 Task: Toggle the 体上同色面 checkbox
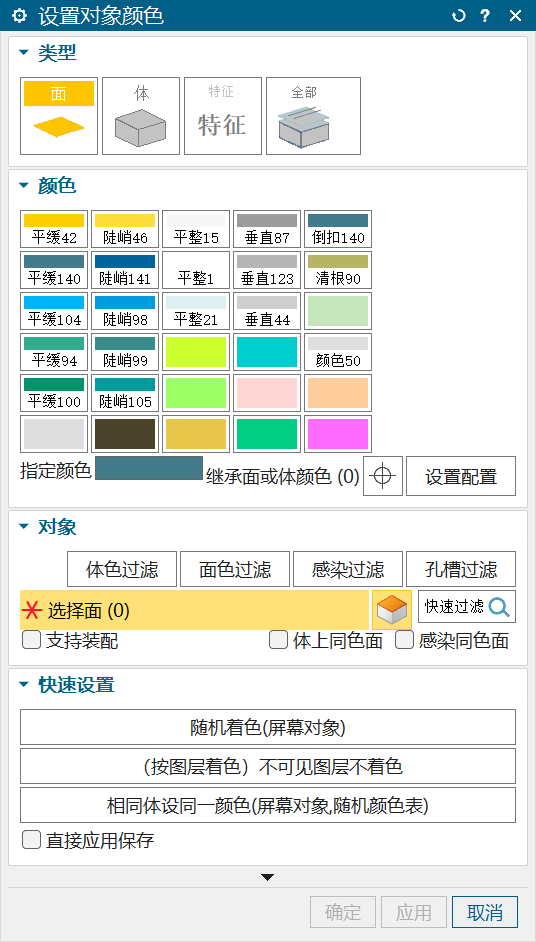[x=278, y=640]
